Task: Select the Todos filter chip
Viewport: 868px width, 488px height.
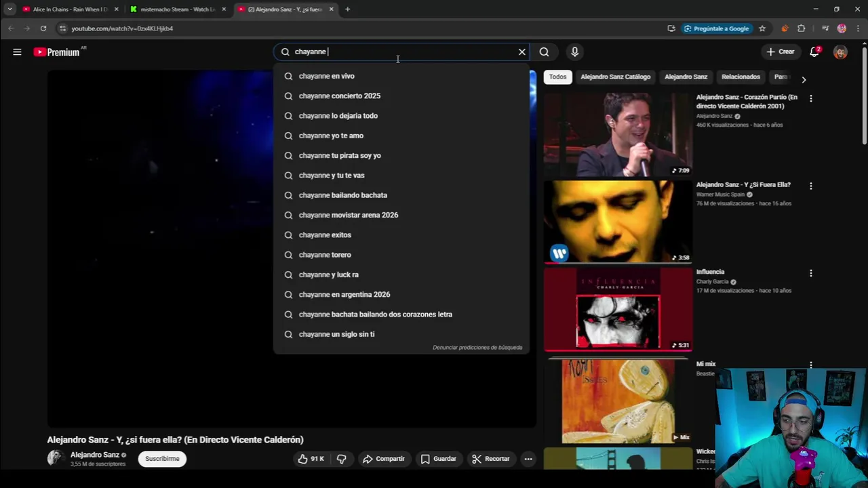Action: (x=557, y=77)
